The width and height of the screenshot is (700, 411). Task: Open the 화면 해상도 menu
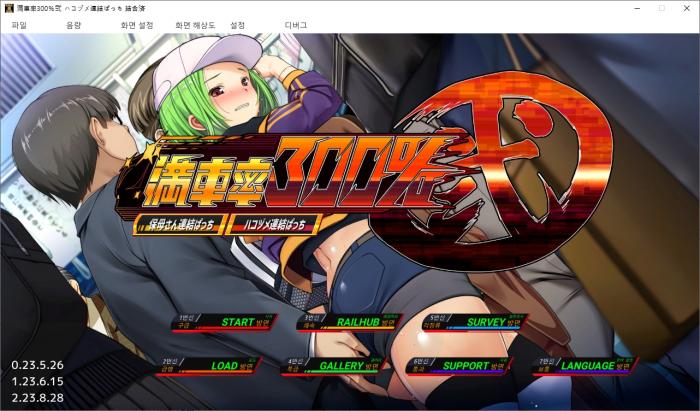pos(195,25)
